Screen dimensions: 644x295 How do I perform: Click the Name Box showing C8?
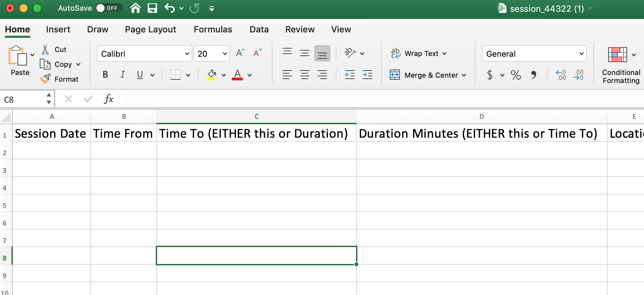(23, 100)
